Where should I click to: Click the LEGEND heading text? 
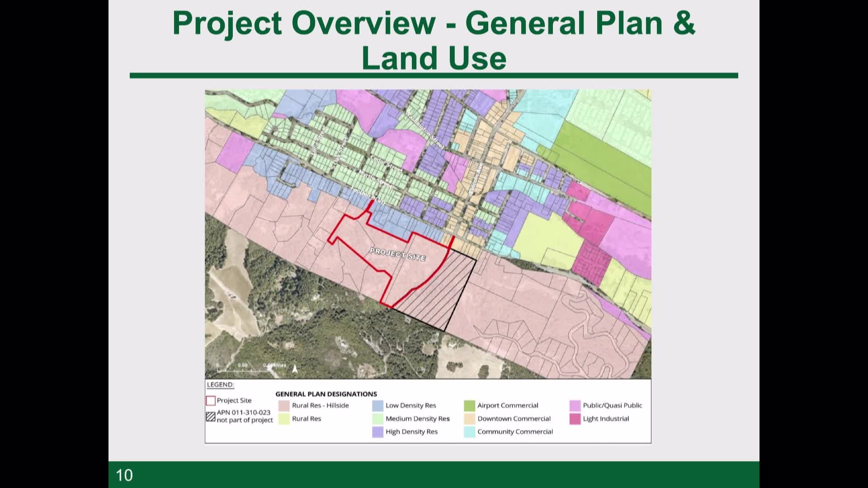point(220,385)
